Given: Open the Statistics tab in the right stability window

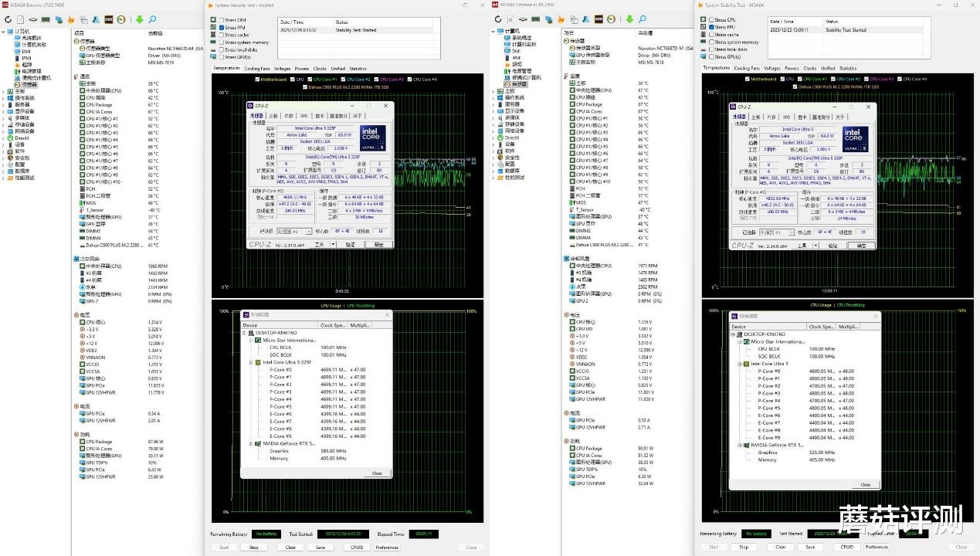Looking at the screenshot, I should (x=848, y=68).
